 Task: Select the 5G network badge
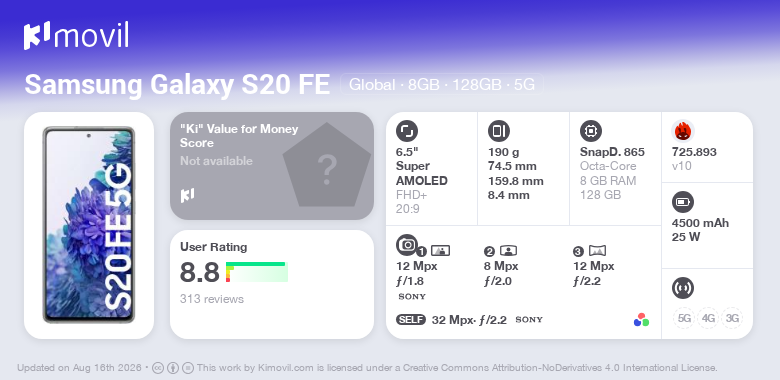click(x=684, y=318)
